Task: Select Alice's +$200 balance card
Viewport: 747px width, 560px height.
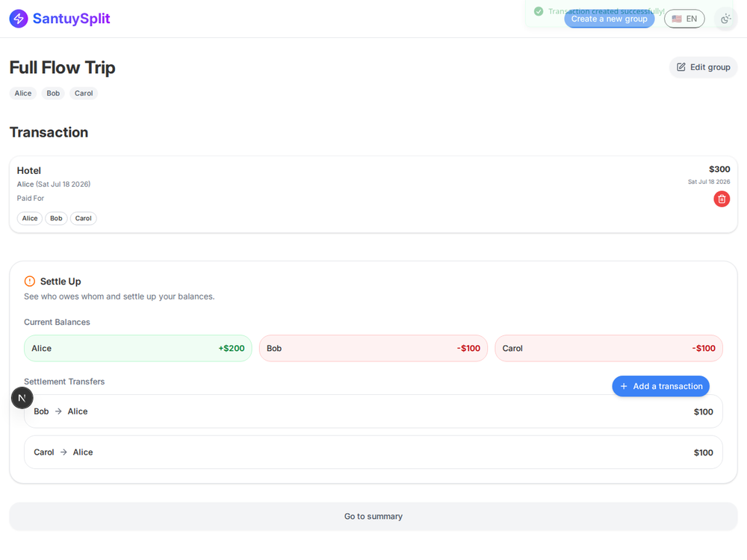Action: coord(137,348)
